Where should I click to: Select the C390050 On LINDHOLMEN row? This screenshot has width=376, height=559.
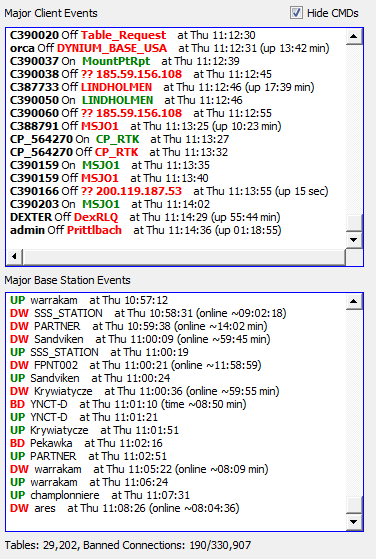coord(126,100)
